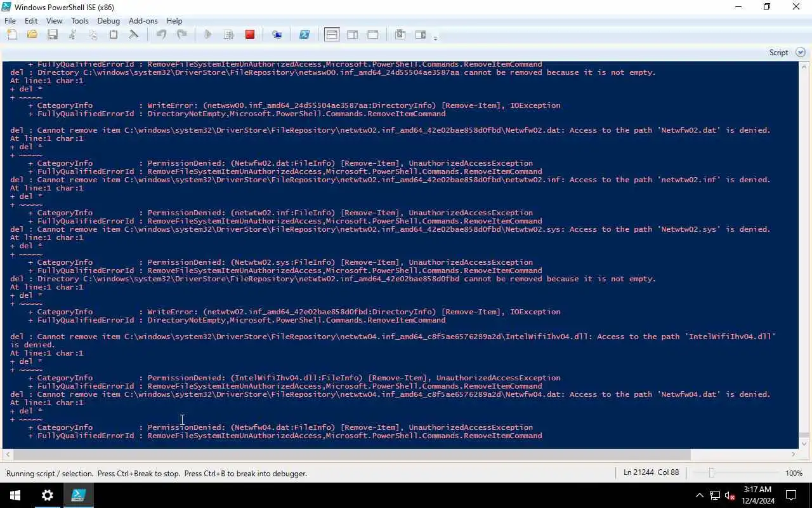Click netwsw00 directory not empty error line
The image size is (812, 508).
(333, 72)
